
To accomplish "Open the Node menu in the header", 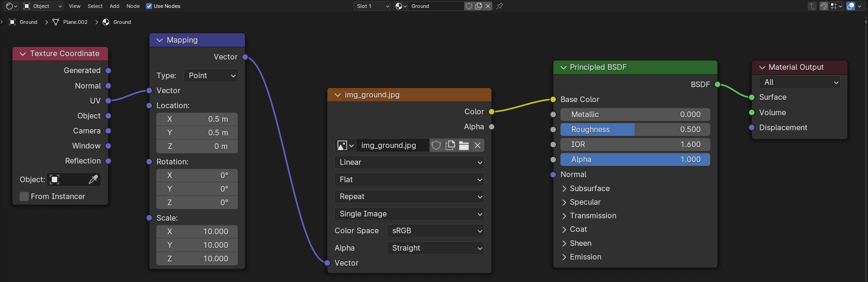I will coord(133,6).
